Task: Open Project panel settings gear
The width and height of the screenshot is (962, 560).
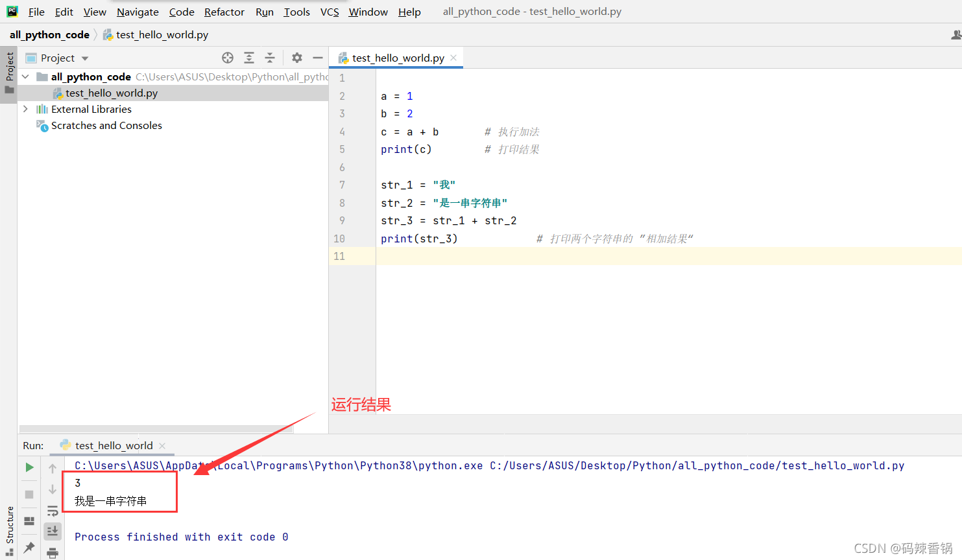Action: [297, 58]
